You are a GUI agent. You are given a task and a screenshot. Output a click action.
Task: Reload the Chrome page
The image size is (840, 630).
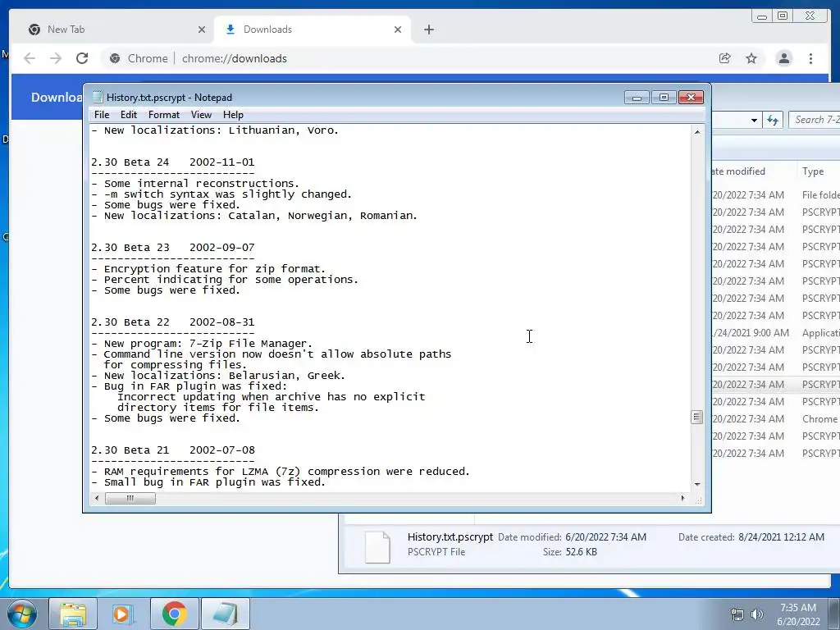(x=82, y=58)
